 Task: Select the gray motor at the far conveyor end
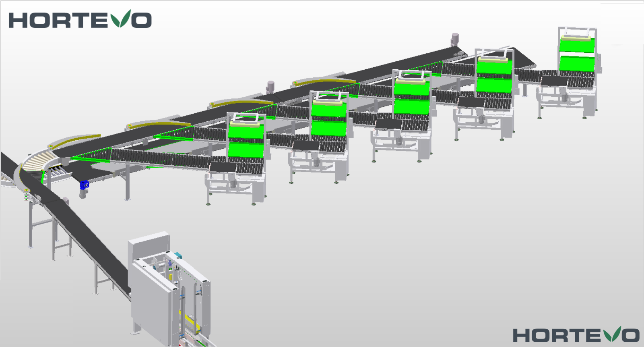pyautogui.click(x=455, y=39)
